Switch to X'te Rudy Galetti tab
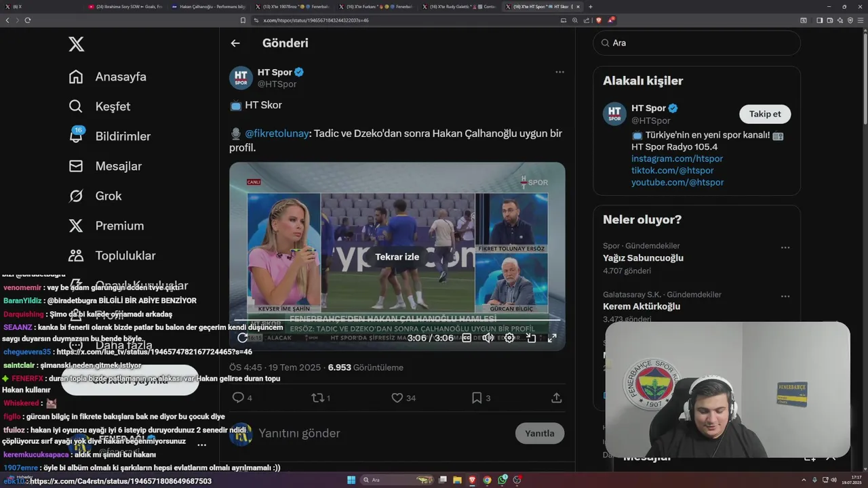The width and height of the screenshot is (868, 488). click(458, 6)
